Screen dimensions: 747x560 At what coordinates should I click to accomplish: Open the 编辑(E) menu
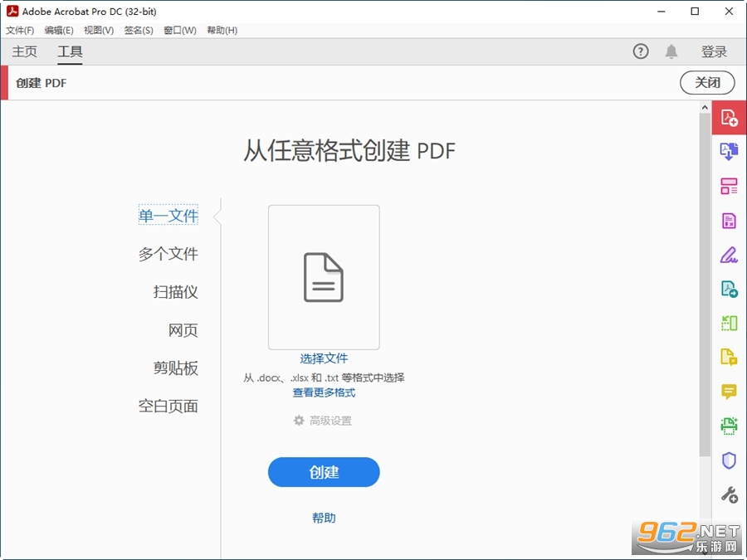coord(59,31)
